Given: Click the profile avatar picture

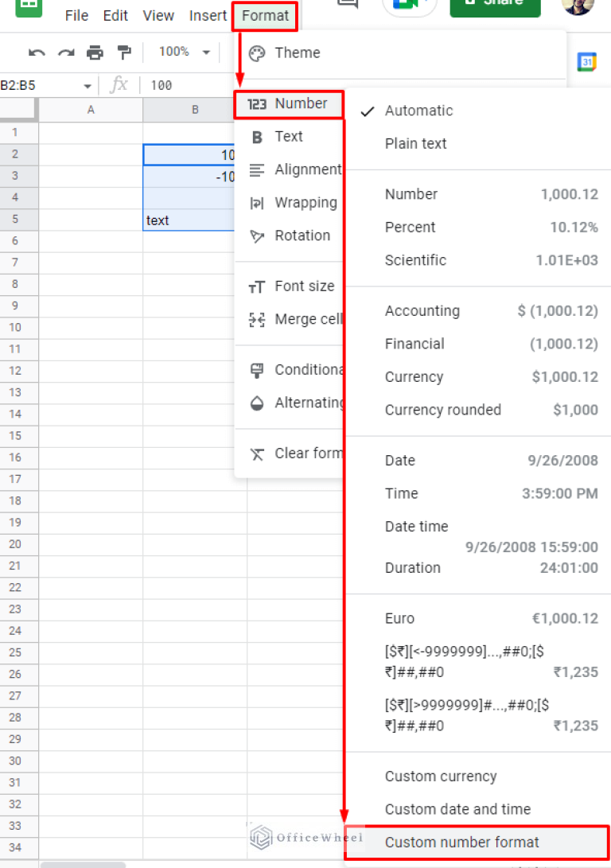Looking at the screenshot, I should (x=578, y=8).
